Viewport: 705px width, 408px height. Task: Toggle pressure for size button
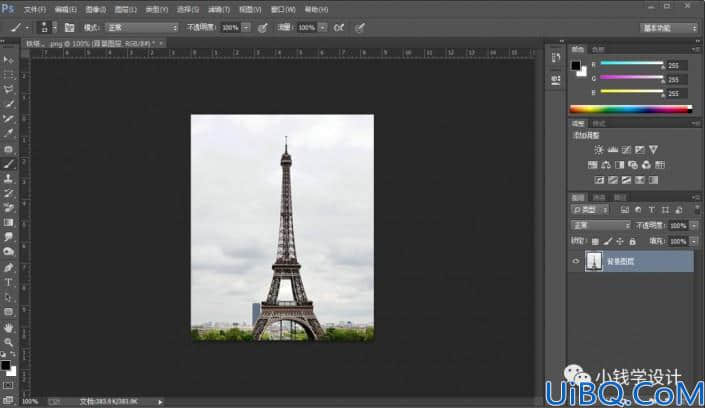click(x=359, y=28)
